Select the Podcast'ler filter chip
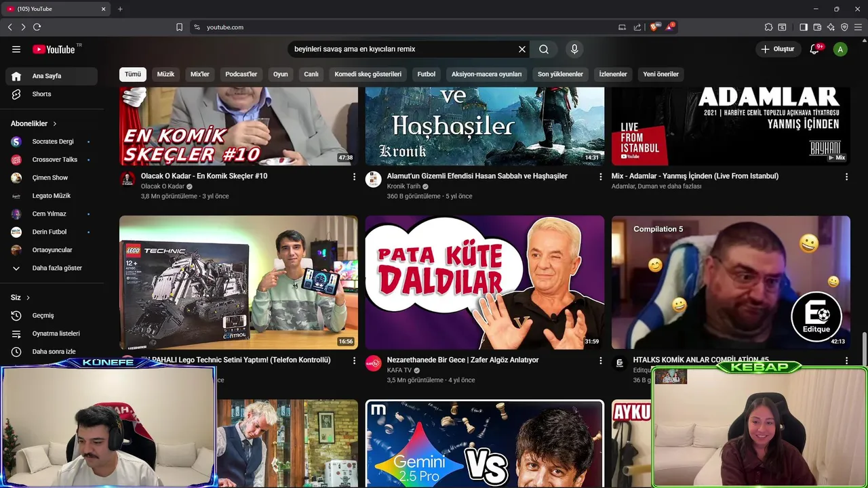 [x=241, y=74]
